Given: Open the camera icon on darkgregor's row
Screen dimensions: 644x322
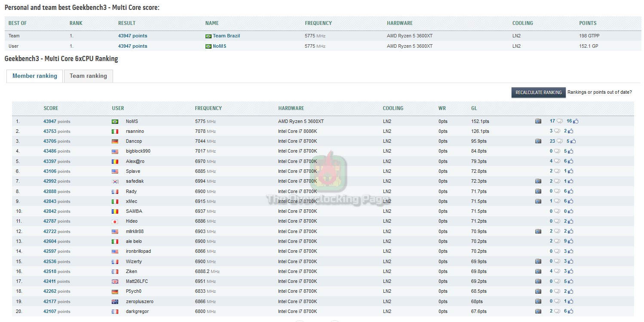Looking at the screenshot, I should point(538,311).
